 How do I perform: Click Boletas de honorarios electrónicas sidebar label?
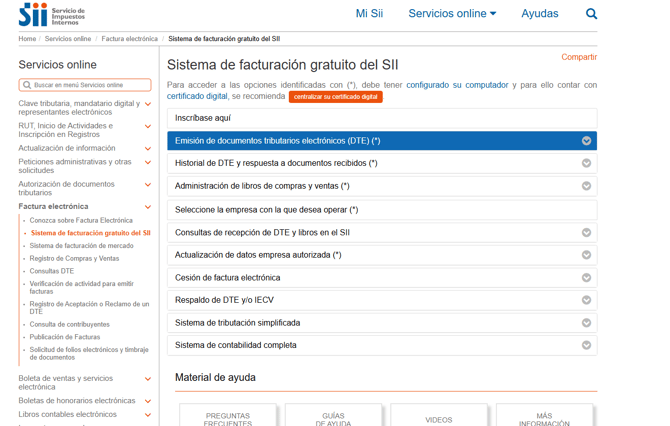click(77, 401)
